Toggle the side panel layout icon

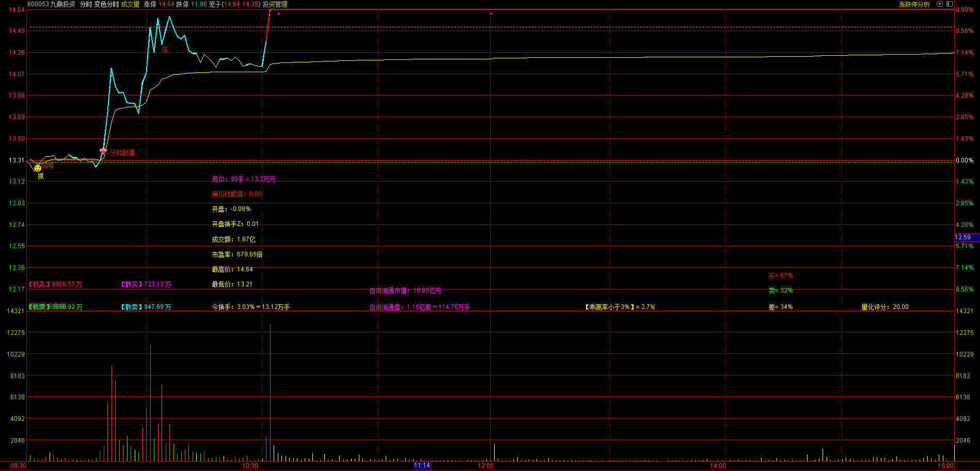(949, 4)
